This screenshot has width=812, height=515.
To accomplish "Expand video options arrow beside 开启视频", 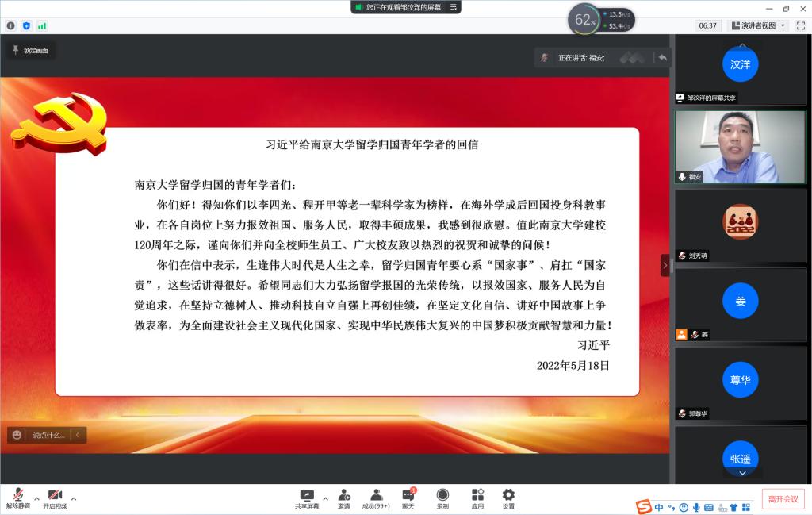I will click(x=74, y=499).
